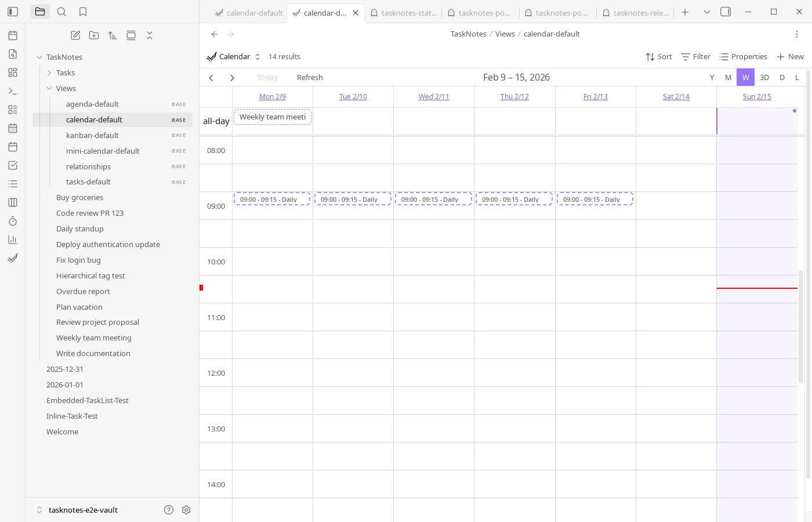The height and width of the screenshot is (522, 812).
Task: Open agenda-default base file
Action: tap(113, 104)
